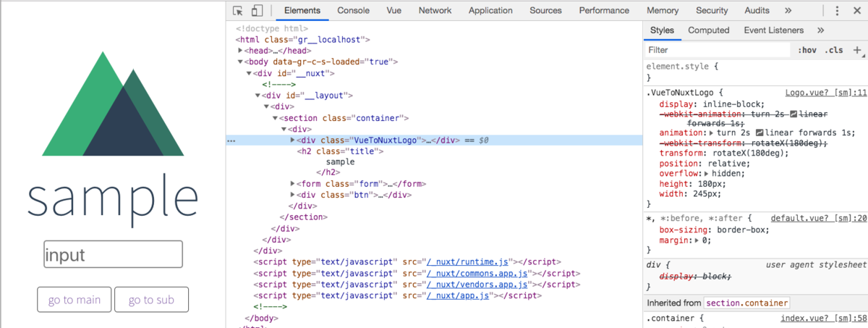Collapse the body element node
Screen dimensions: 868x328
(x=241, y=62)
